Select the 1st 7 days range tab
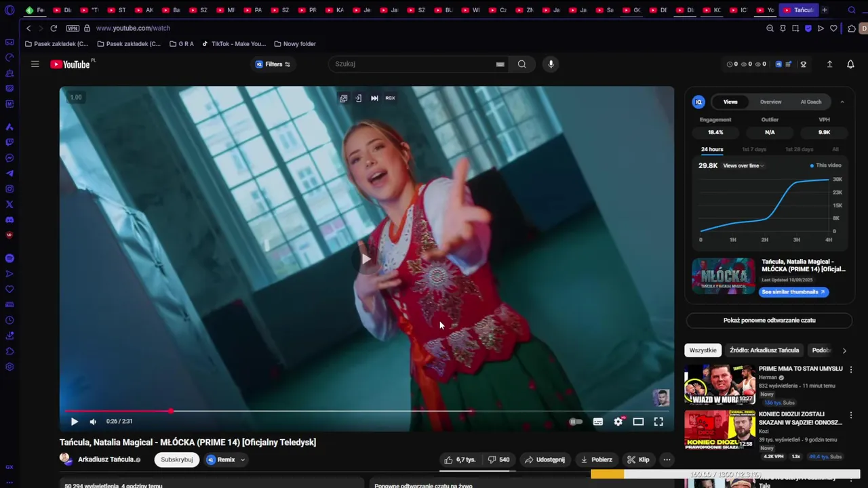This screenshot has width=868, height=488. point(754,149)
